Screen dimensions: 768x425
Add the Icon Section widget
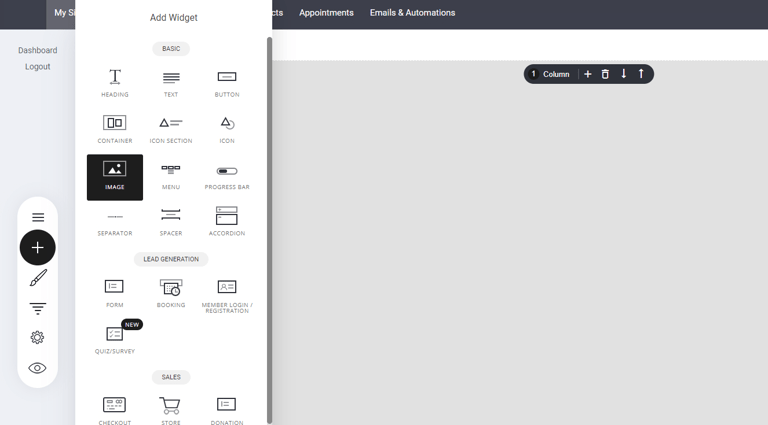click(x=171, y=129)
